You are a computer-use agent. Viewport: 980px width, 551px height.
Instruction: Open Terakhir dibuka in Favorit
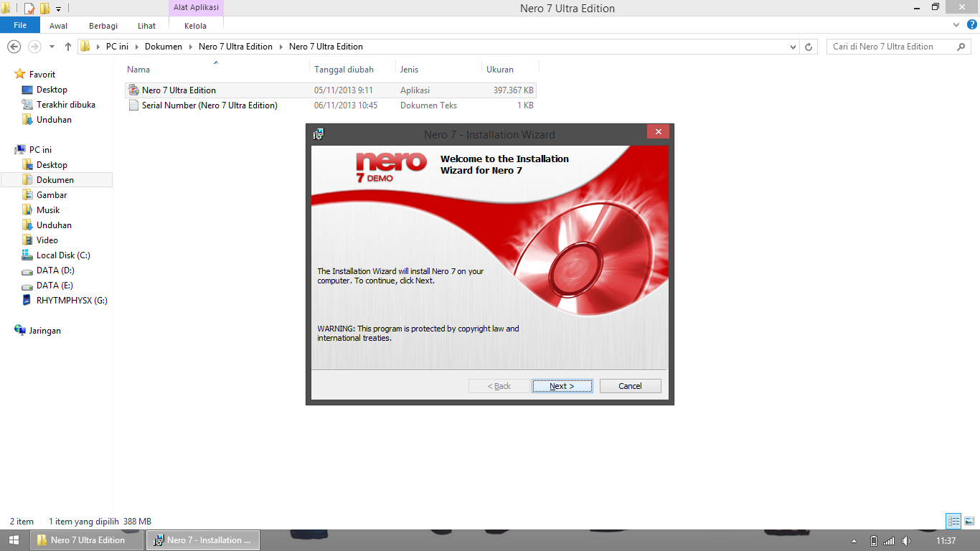pos(66,105)
